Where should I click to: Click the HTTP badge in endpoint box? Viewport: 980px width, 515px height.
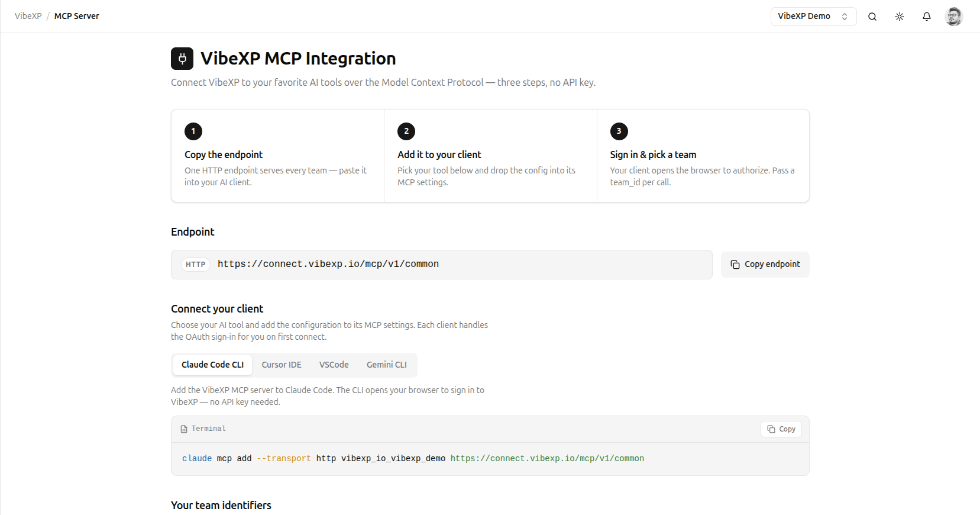click(196, 265)
